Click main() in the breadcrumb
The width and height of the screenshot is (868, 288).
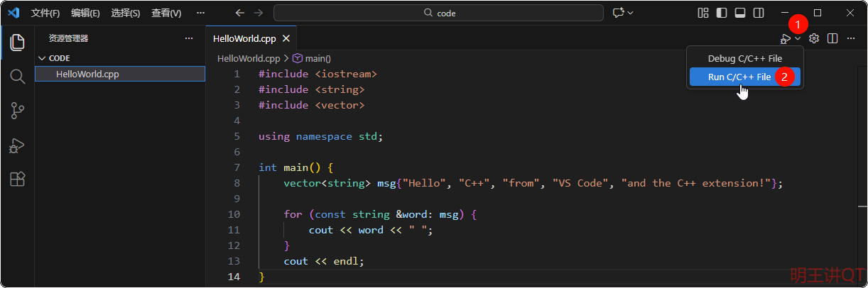click(x=318, y=58)
